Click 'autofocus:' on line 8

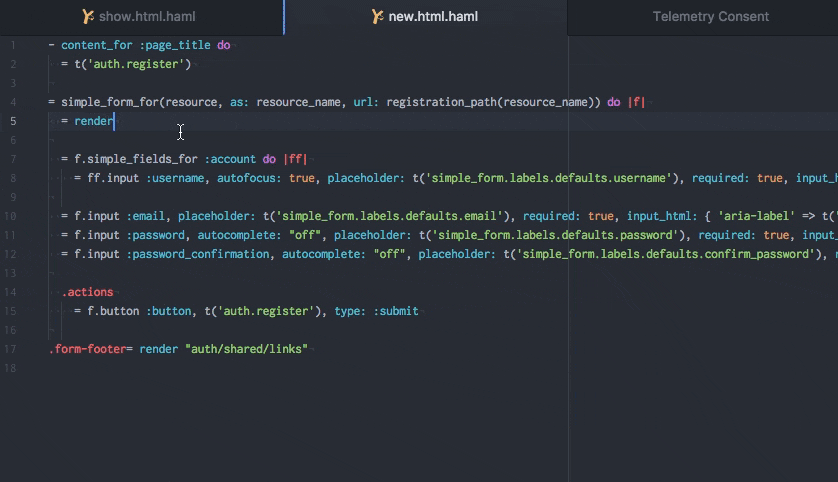click(249, 178)
